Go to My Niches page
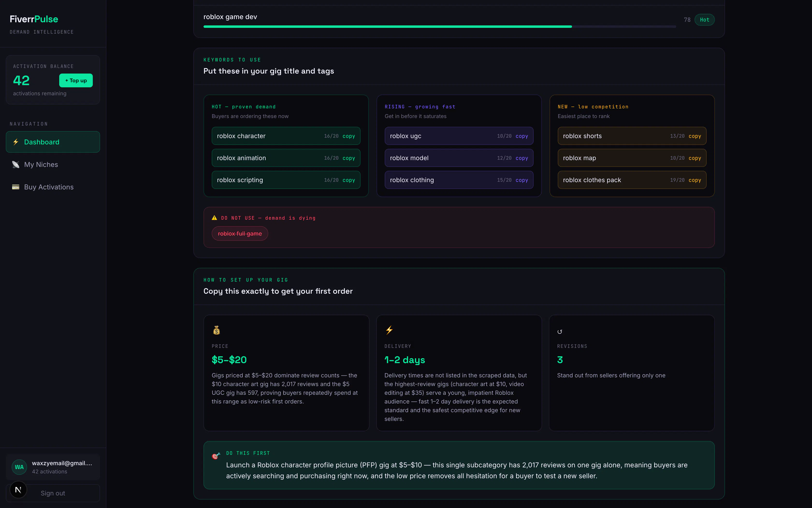Image resolution: width=812 pixels, height=508 pixels. [x=53, y=164]
